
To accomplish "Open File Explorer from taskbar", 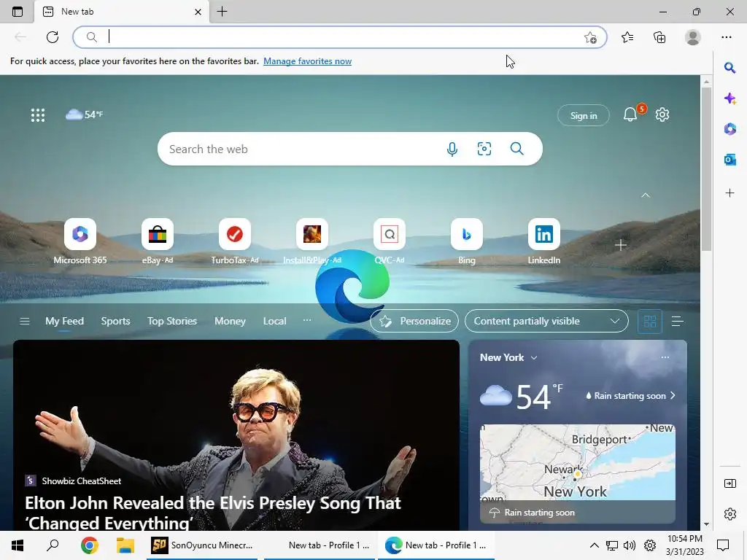I will point(125,545).
